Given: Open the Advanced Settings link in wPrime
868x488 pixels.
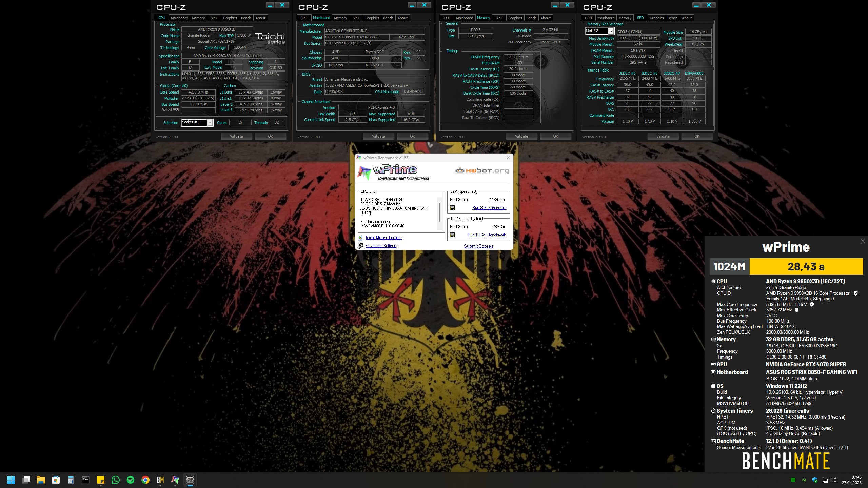Looking at the screenshot, I should pyautogui.click(x=381, y=246).
